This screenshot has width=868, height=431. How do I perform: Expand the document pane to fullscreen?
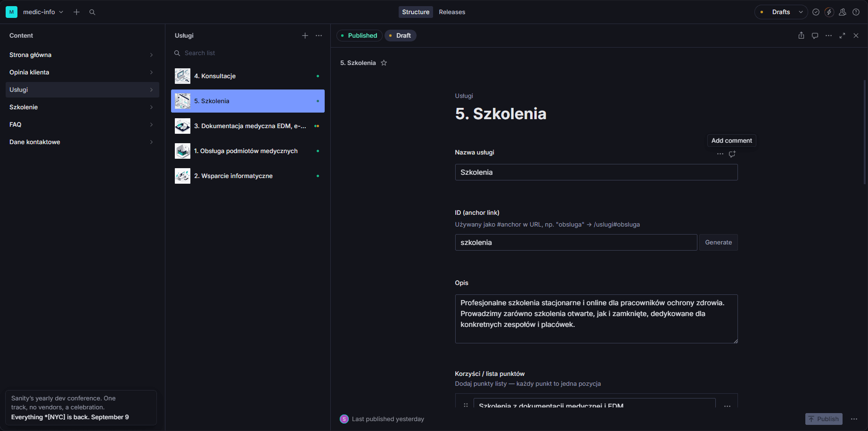(842, 35)
